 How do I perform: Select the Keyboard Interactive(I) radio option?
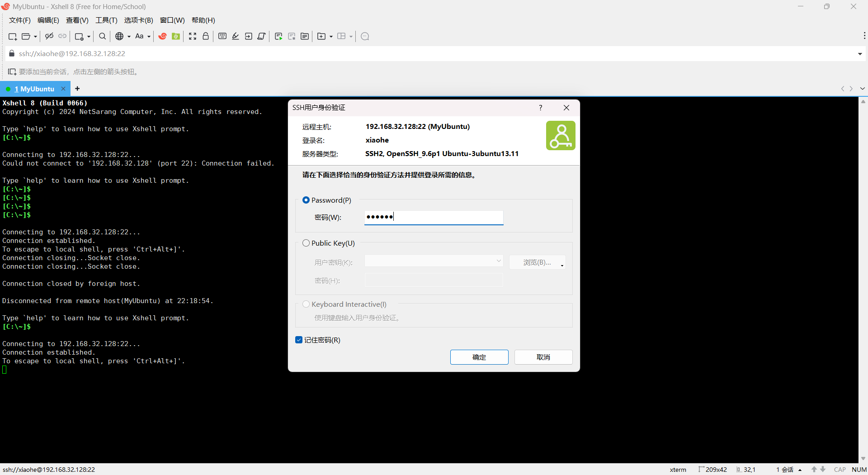[x=306, y=304]
